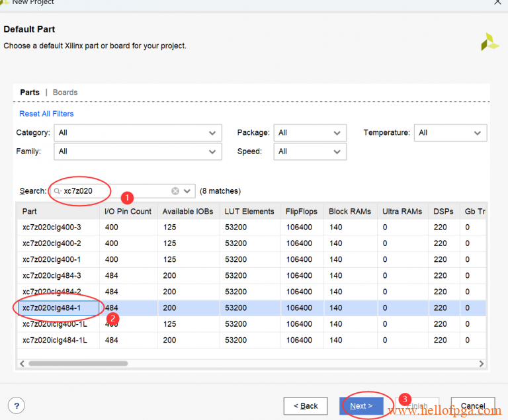Switch to the Boards tab
508x420 pixels.
point(65,93)
